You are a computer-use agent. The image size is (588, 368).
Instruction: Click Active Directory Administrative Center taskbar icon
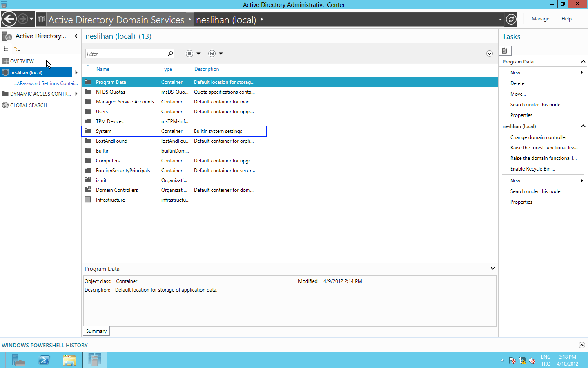point(95,360)
